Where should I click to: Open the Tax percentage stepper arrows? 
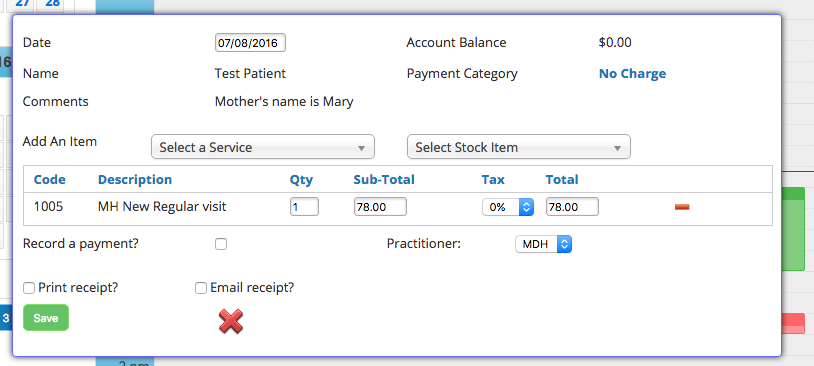click(x=526, y=207)
